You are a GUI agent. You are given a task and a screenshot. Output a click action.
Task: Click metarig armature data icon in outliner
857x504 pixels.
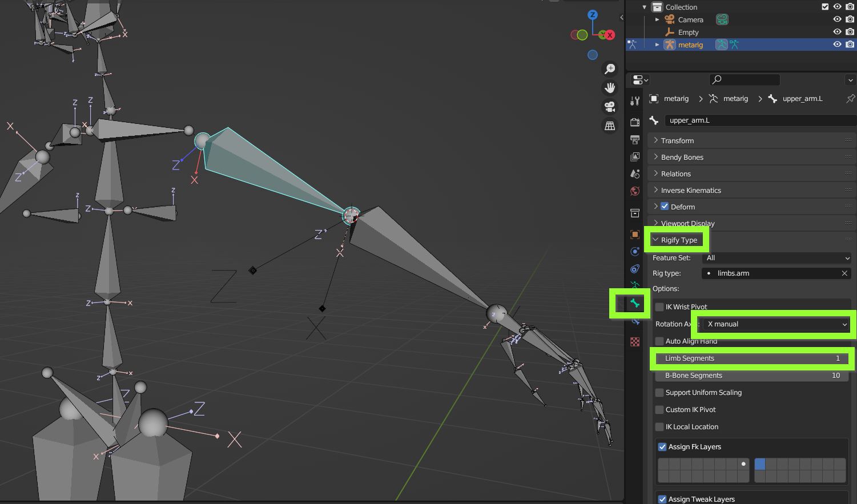(722, 45)
